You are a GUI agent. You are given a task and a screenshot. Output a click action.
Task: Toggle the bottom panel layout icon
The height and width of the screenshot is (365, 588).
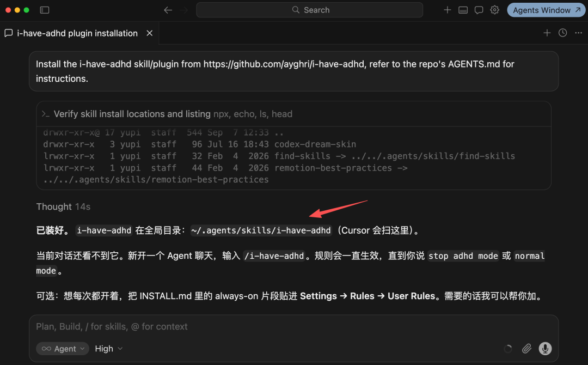click(463, 10)
